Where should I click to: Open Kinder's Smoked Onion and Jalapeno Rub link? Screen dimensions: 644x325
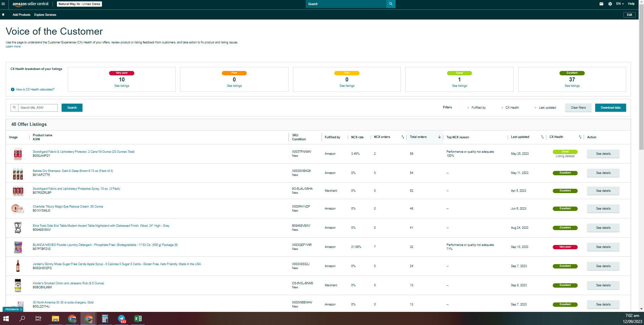point(68,283)
